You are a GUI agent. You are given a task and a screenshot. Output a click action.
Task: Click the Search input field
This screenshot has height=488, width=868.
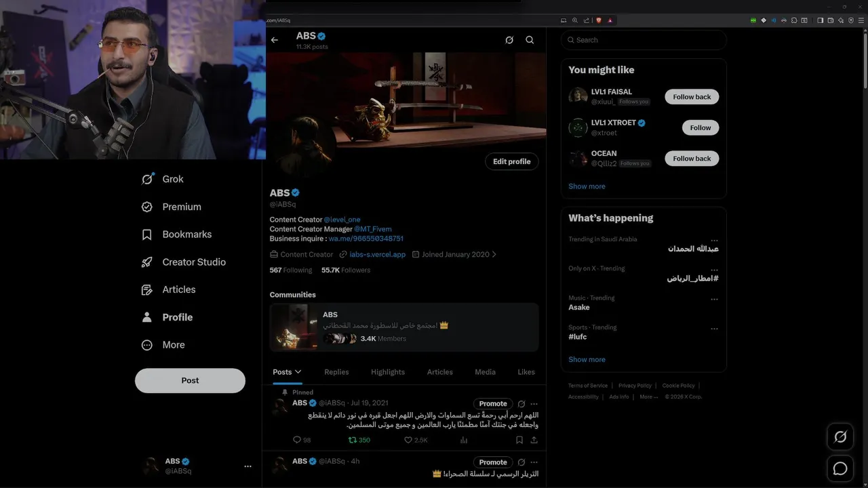[x=644, y=40]
